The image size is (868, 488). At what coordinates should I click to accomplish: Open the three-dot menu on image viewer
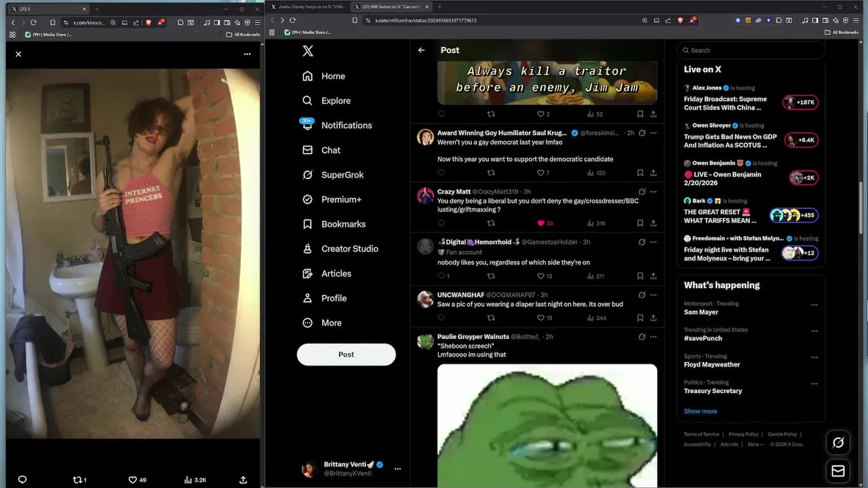tap(247, 54)
